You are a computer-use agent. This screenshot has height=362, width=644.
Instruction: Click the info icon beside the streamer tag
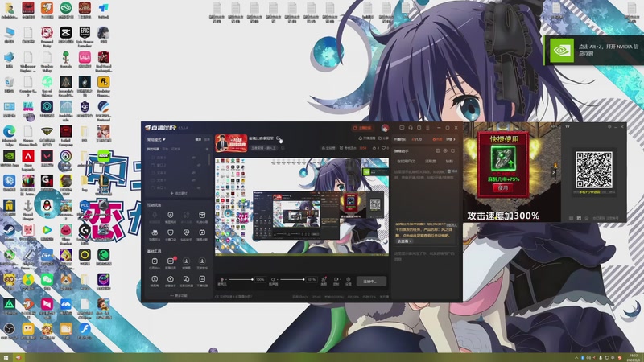tap(283, 148)
